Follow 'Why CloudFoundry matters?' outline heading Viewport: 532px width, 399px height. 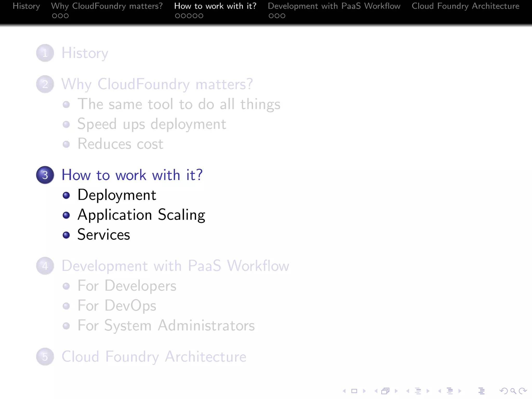click(157, 84)
